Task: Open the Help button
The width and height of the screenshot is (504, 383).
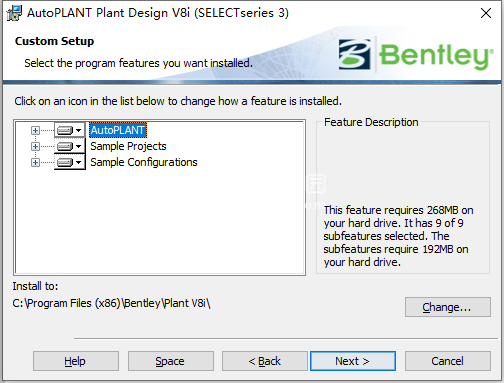Action: tap(76, 361)
